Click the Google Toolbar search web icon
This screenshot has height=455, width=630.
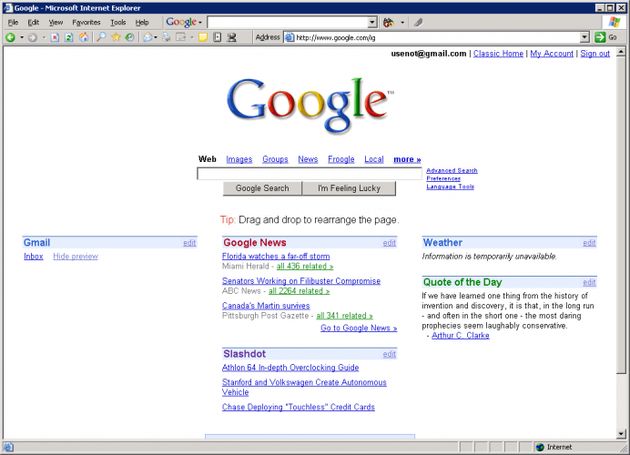(389, 22)
